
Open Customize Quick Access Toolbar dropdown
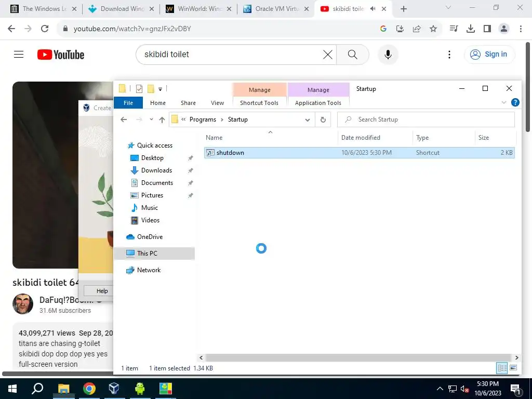click(x=160, y=89)
